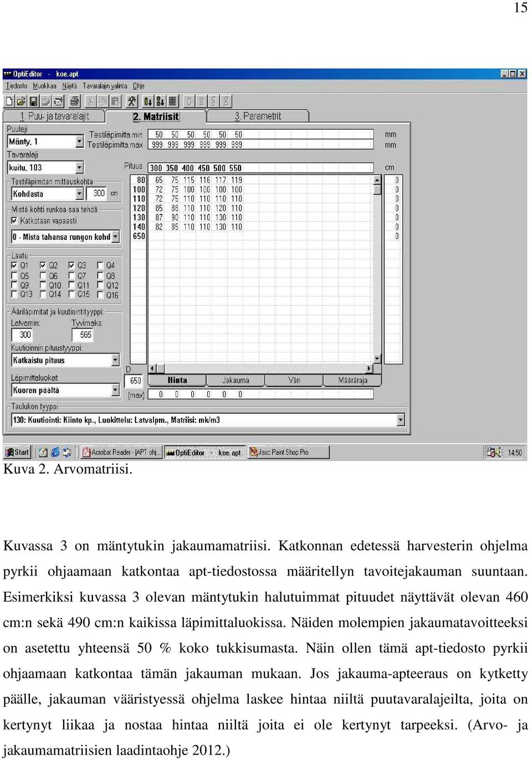
Task: Open the Tavaralaji dropdown showing kuitu, 103
Action: (x=79, y=167)
